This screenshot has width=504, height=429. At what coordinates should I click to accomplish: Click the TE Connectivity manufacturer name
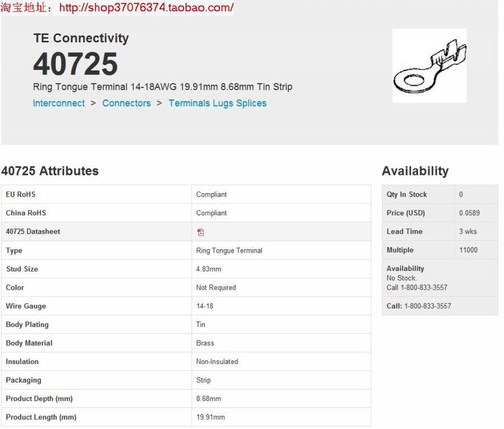pyautogui.click(x=81, y=38)
